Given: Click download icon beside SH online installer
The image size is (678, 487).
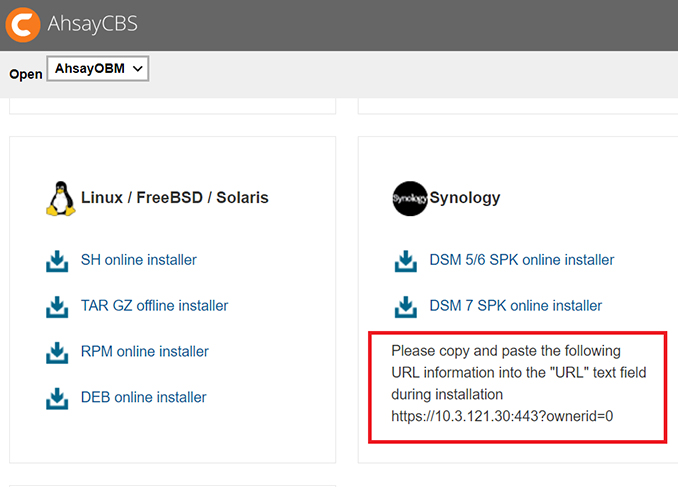Looking at the screenshot, I should [57, 261].
